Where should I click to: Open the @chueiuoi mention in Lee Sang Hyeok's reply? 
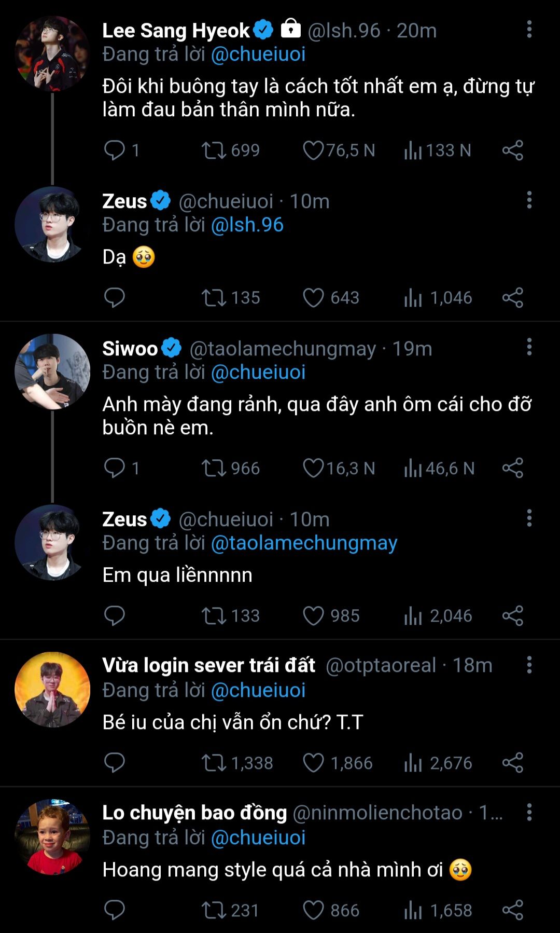[258, 54]
